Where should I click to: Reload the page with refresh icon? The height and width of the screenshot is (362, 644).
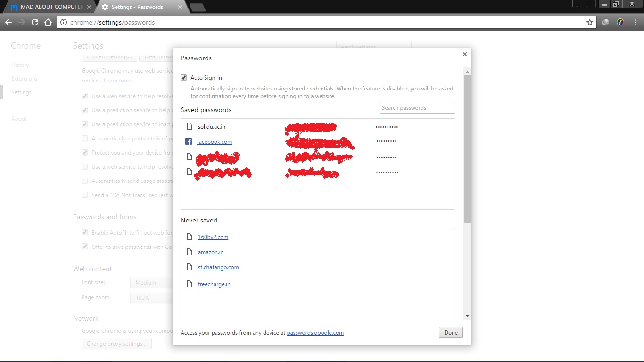pos(35,22)
